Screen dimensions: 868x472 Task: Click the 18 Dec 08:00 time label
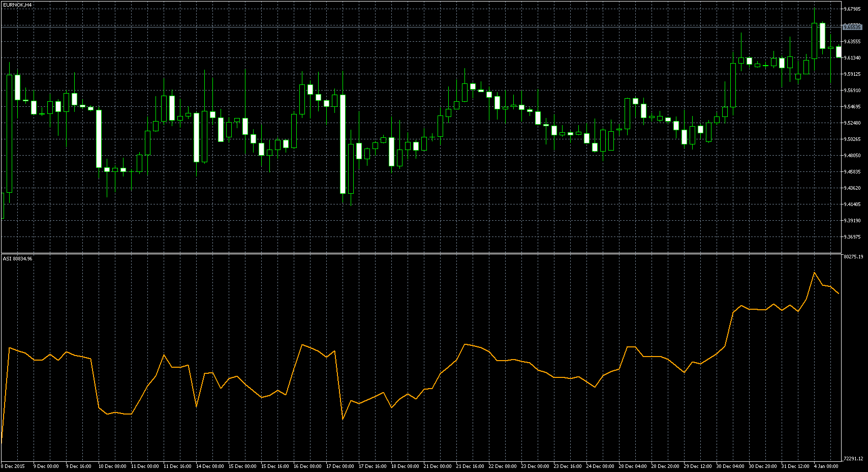(405, 466)
